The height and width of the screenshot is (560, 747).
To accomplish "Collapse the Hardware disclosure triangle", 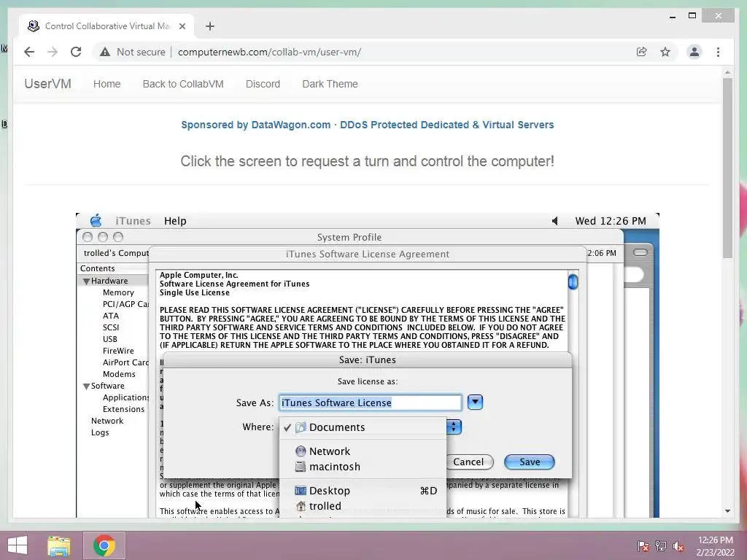I will point(86,281).
